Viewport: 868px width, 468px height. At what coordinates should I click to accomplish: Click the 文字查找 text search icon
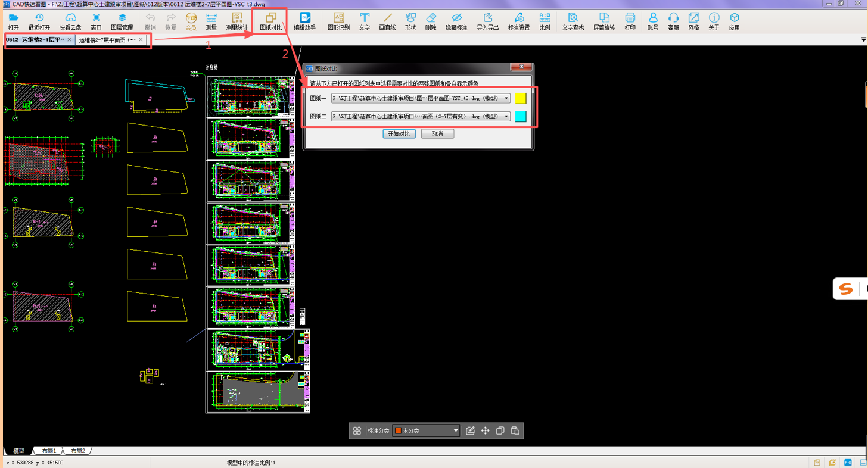point(573,21)
